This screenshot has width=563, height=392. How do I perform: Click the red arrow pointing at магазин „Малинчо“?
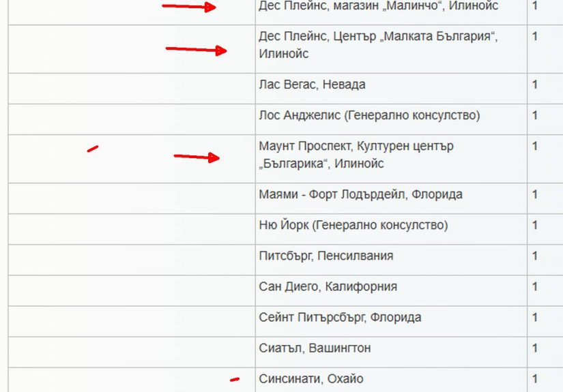(190, 7)
